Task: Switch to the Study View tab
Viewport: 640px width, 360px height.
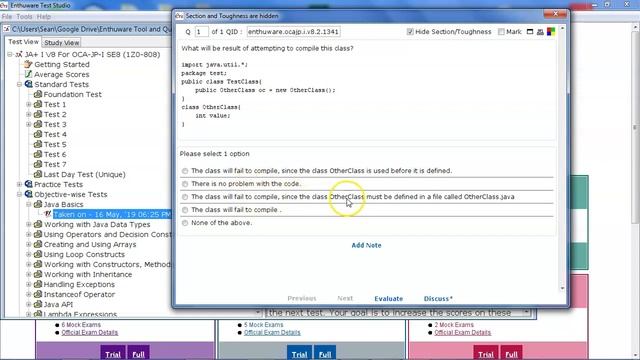Action: (62, 42)
